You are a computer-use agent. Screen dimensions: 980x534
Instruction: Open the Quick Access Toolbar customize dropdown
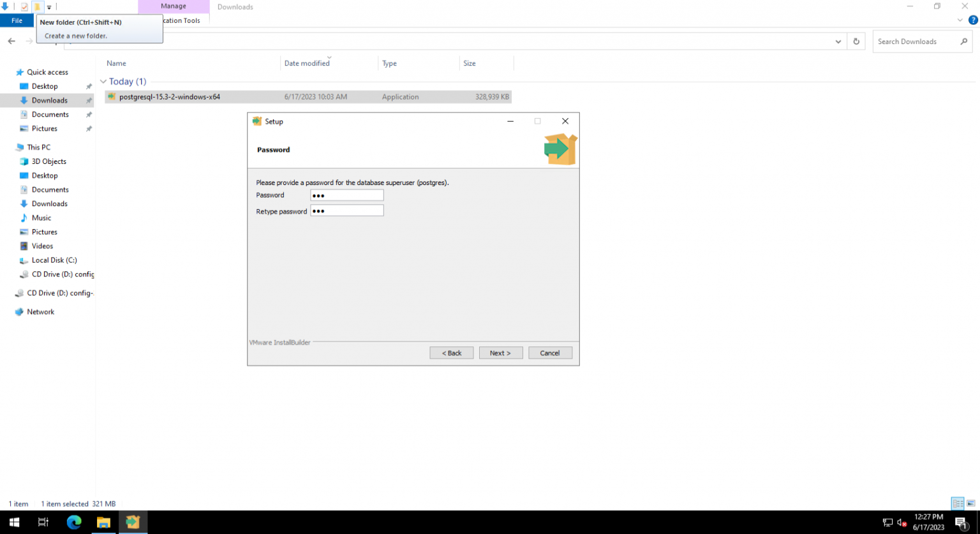point(49,8)
